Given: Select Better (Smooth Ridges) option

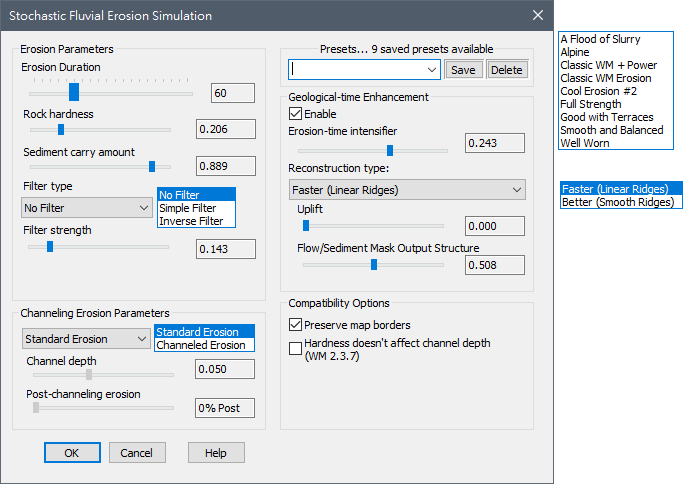Looking at the screenshot, I should tap(619, 202).
